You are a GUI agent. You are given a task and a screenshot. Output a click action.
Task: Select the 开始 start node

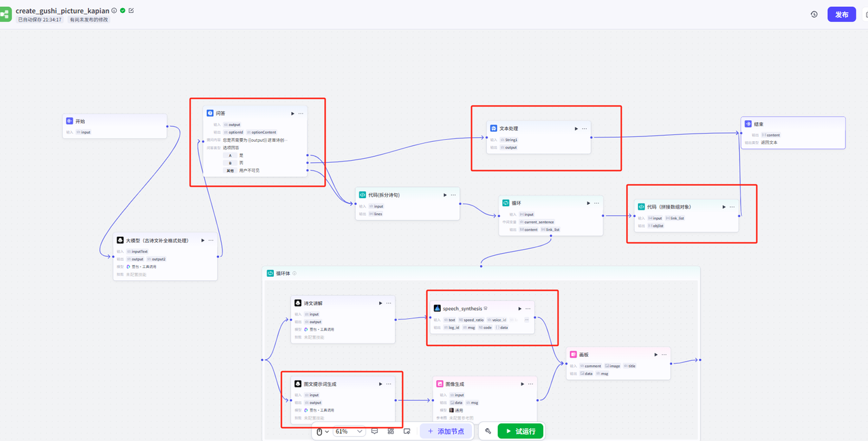114,121
